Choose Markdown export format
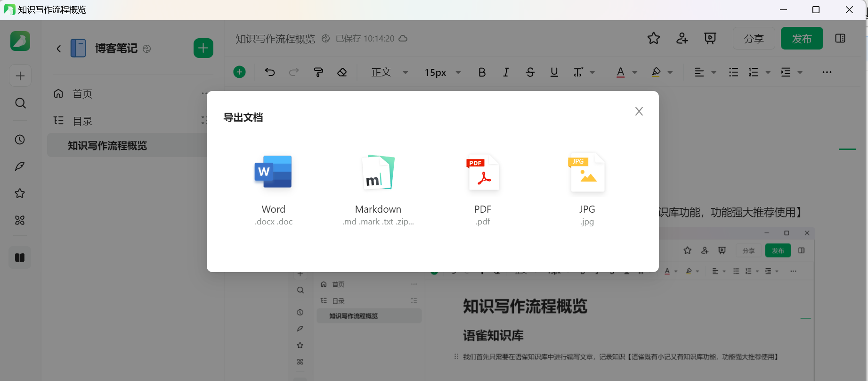 (378, 189)
